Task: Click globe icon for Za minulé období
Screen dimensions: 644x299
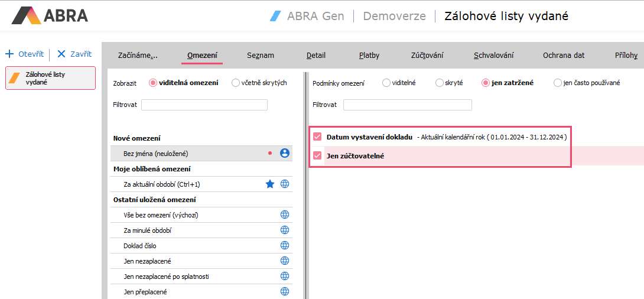Action: click(285, 230)
